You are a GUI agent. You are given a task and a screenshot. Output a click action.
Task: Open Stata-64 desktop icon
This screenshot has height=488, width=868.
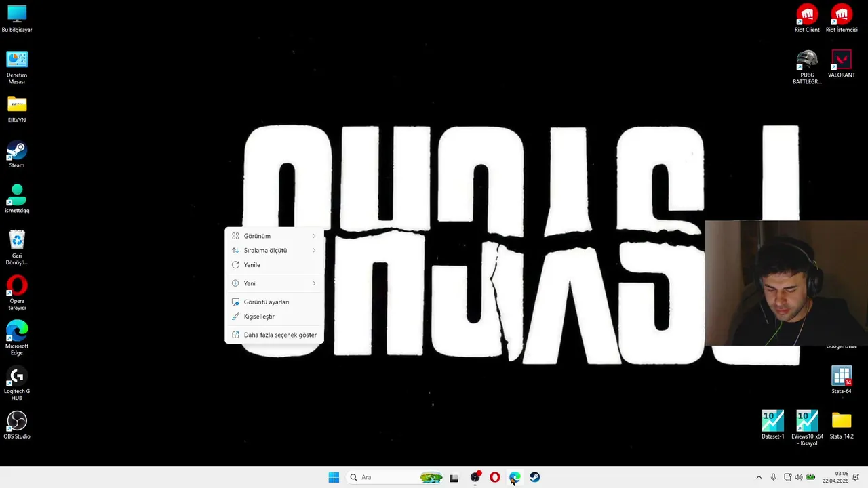[x=842, y=380]
